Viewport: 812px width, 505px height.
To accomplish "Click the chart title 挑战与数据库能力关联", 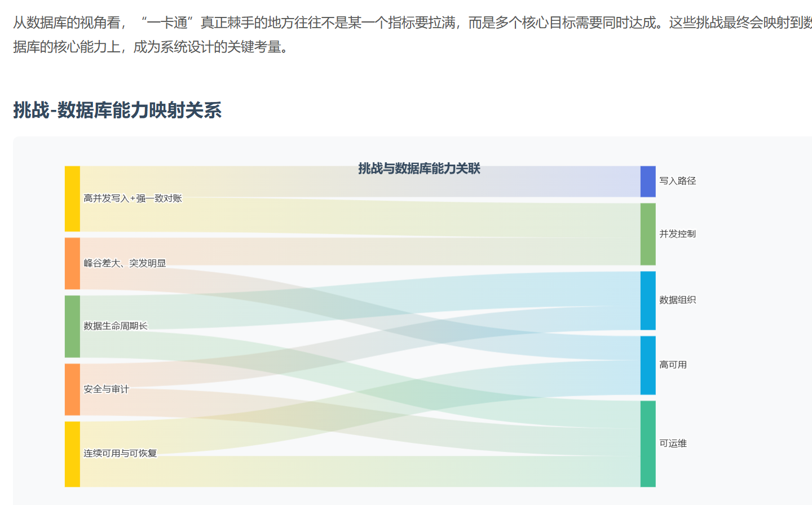I will 419,169.
